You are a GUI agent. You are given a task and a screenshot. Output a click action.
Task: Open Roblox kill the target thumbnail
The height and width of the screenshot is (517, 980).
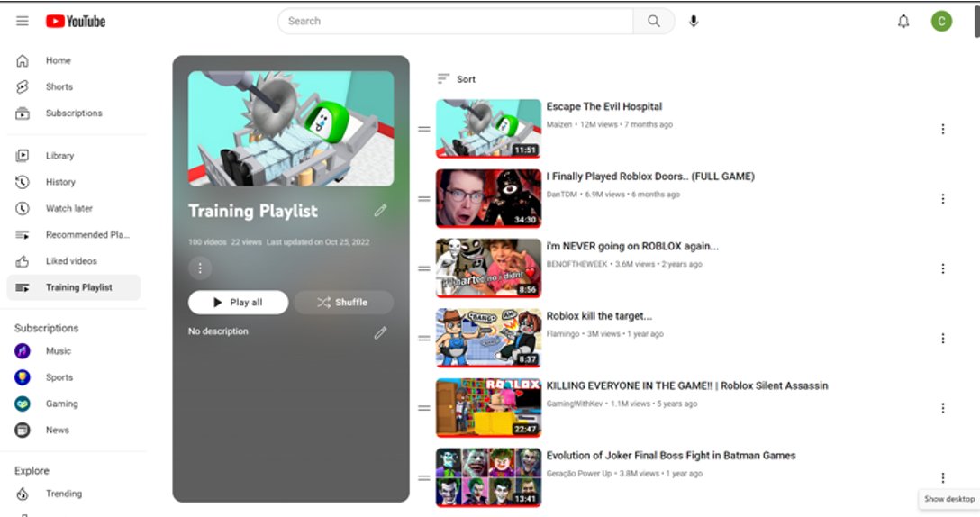point(488,338)
